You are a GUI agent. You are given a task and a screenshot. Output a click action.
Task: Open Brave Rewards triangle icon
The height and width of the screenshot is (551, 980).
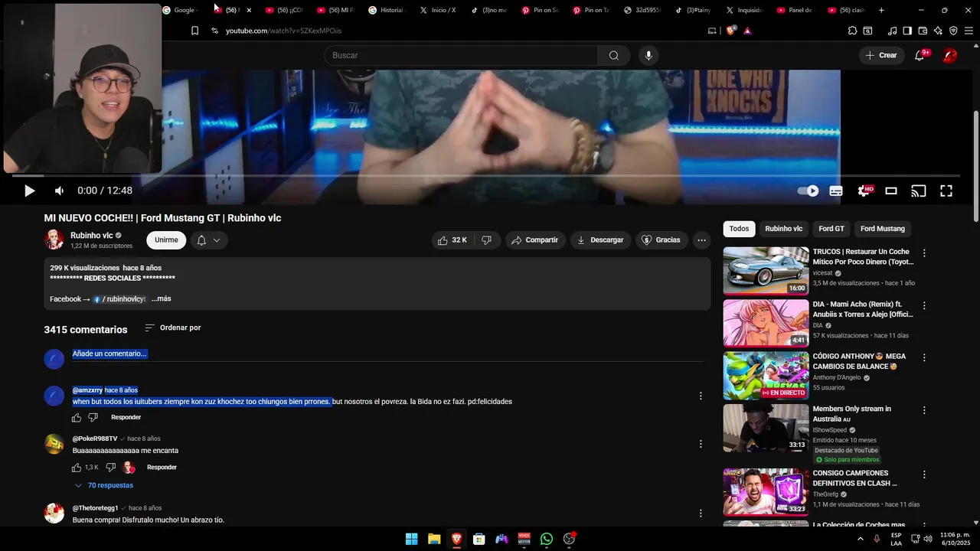[x=747, y=31]
